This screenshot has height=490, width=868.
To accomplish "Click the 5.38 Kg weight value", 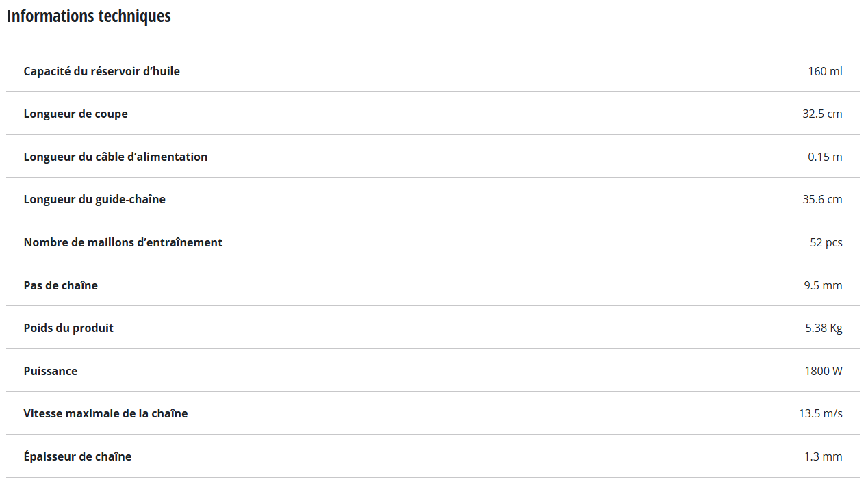I will (824, 328).
